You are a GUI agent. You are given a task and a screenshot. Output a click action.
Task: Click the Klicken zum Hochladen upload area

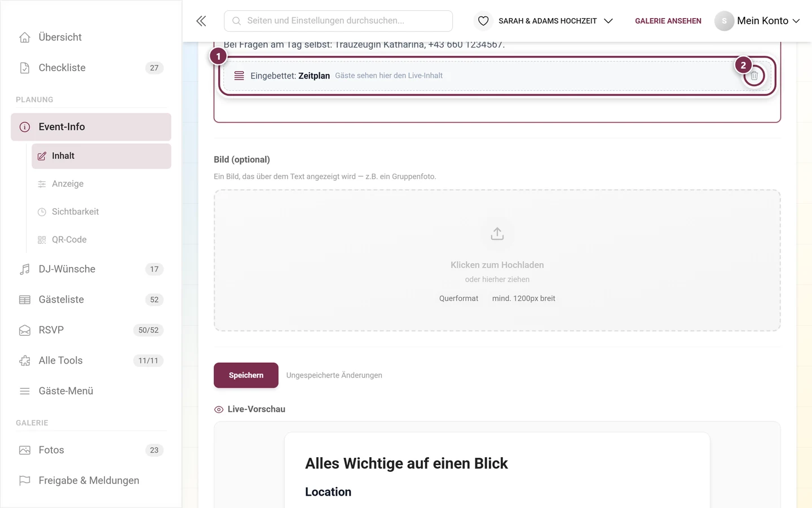pos(497,260)
